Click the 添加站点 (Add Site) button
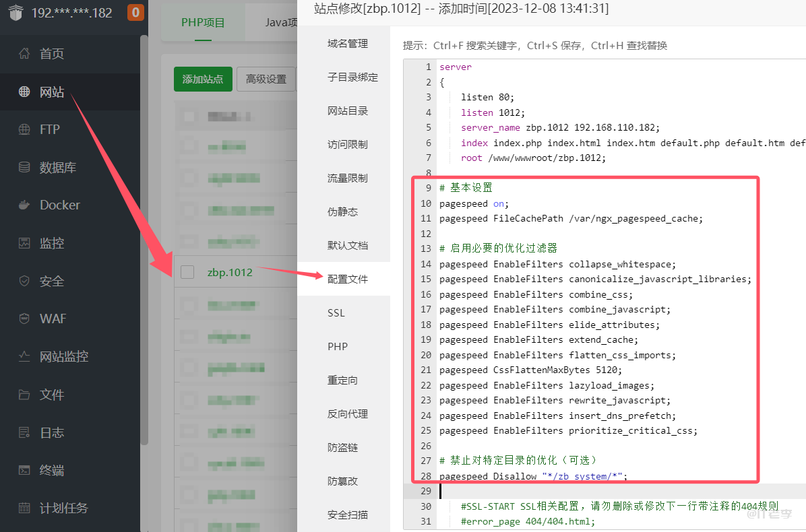The image size is (806, 532). point(203,79)
